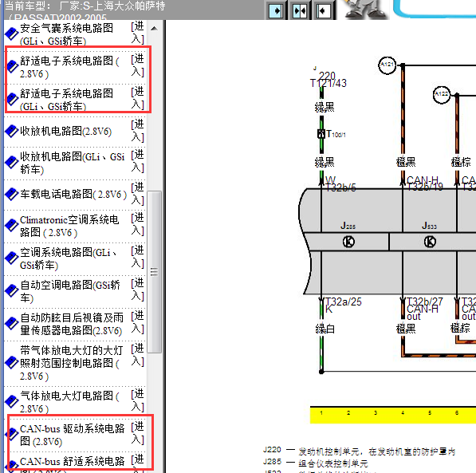Click the expand-panel-right arrow toolbar button
476x473 pixels.
tap(276, 11)
